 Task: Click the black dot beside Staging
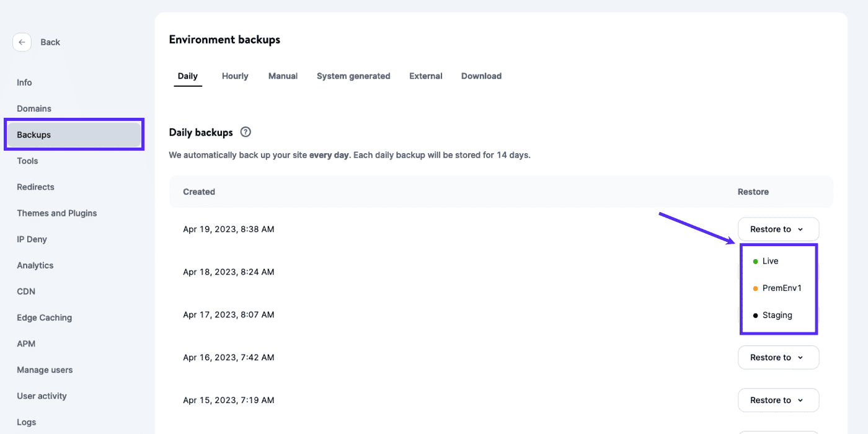pyautogui.click(x=755, y=315)
